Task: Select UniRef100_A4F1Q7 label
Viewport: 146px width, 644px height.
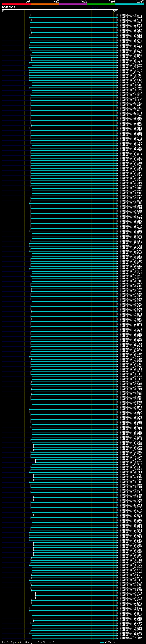Action: pyautogui.click(x=131, y=638)
